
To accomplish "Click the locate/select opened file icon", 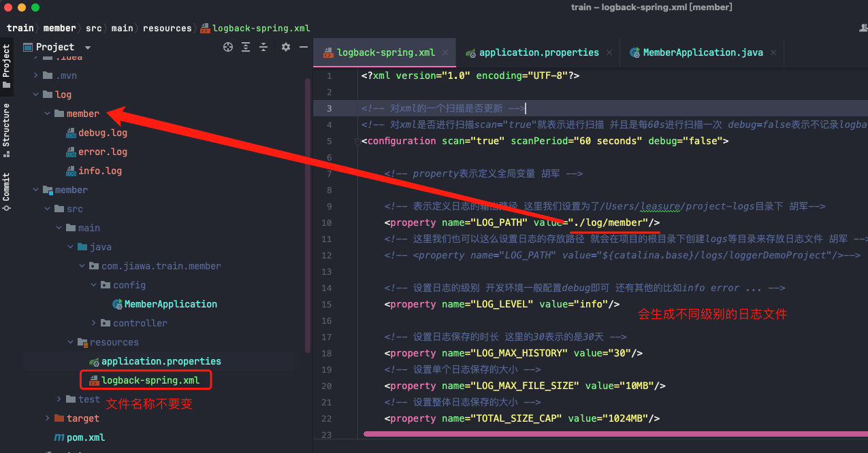I will click(x=228, y=47).
